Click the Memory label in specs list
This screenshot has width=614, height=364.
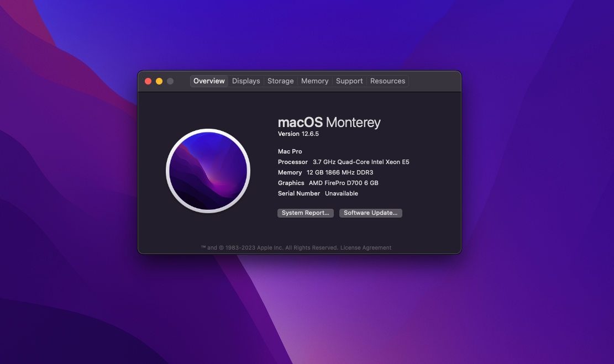290,172
